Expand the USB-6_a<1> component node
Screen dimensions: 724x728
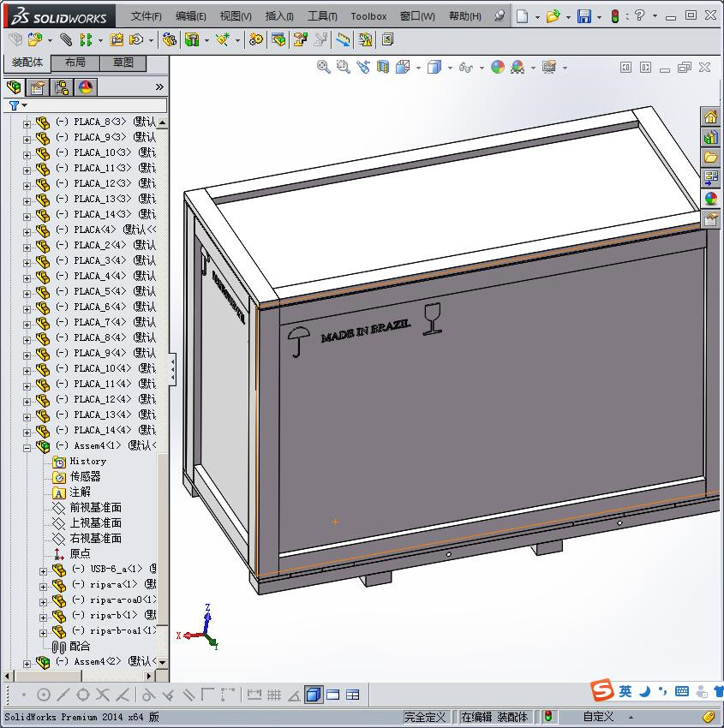coord(43,571)
